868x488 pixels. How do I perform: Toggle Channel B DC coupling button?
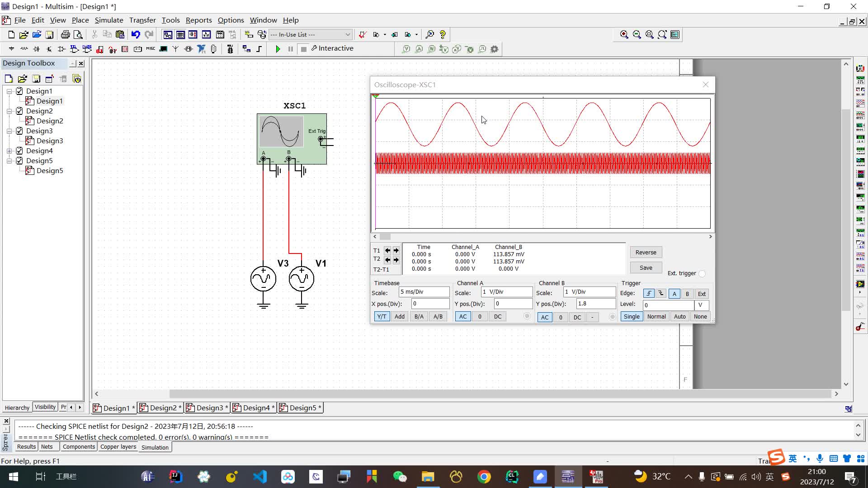click(576, 316)
